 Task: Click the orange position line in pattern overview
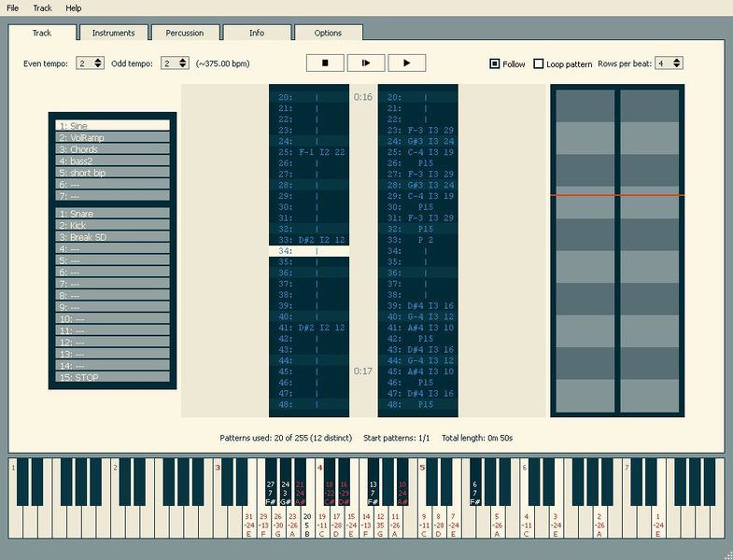[617, 195]
